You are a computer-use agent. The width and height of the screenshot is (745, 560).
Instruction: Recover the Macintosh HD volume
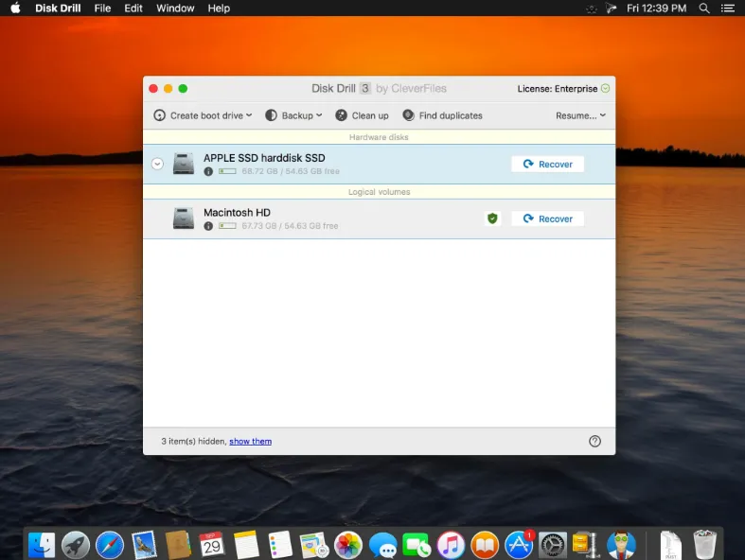click(547, 219)
